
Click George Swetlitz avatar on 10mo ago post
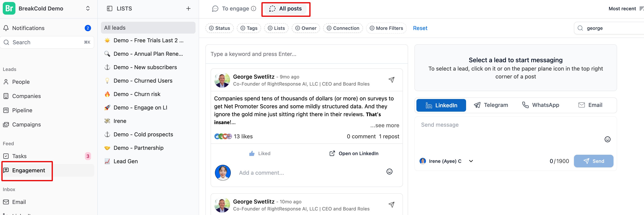[x=222, y=205]
